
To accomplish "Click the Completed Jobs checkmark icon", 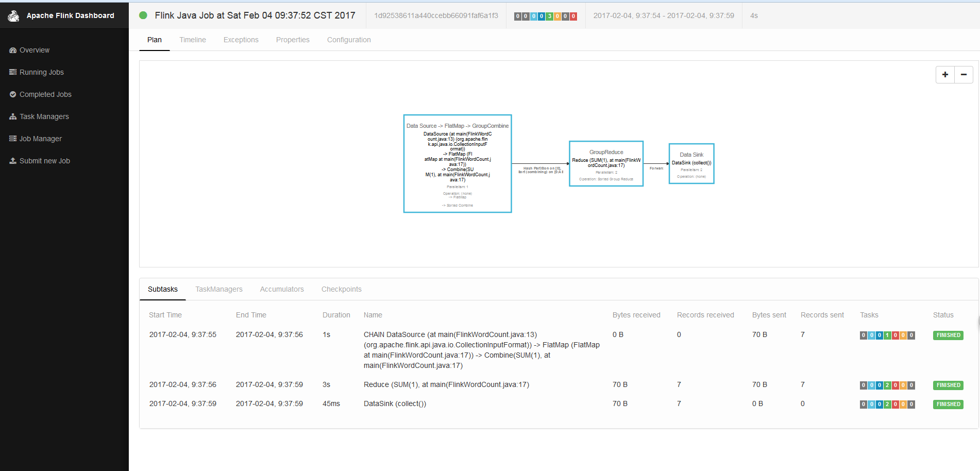I will click(13, 94).
